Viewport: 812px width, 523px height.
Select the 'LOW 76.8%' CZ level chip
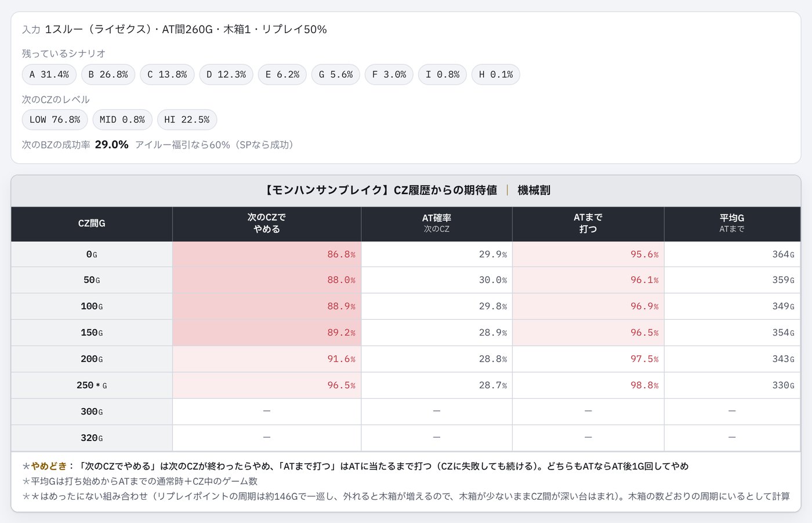[55, 120]
